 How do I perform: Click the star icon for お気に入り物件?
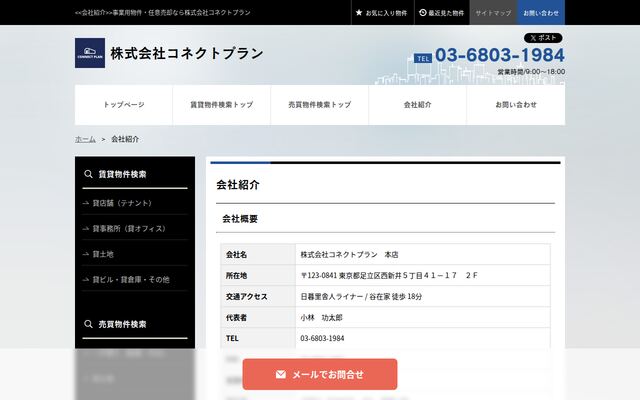[359, 13]
